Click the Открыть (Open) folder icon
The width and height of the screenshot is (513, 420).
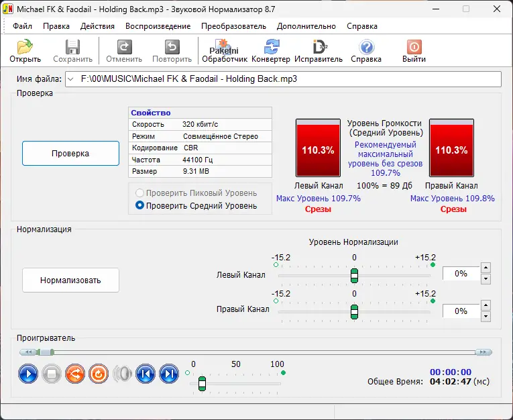click(x=25, y=48)
